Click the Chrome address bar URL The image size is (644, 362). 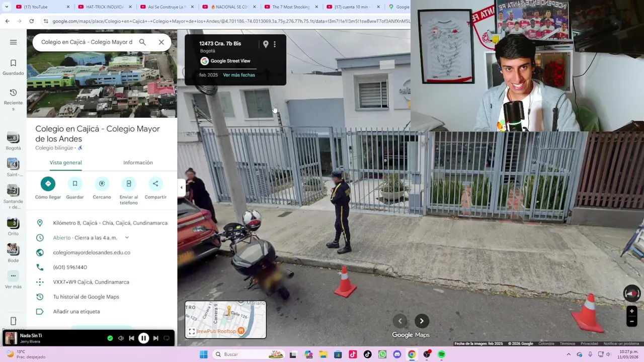click(231, 21)
